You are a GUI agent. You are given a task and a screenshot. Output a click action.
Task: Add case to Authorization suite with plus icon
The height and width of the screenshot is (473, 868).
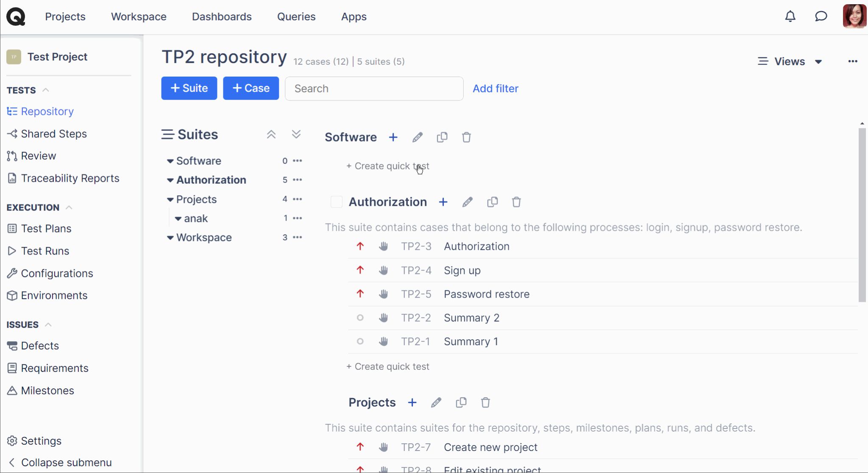point(443,202)
